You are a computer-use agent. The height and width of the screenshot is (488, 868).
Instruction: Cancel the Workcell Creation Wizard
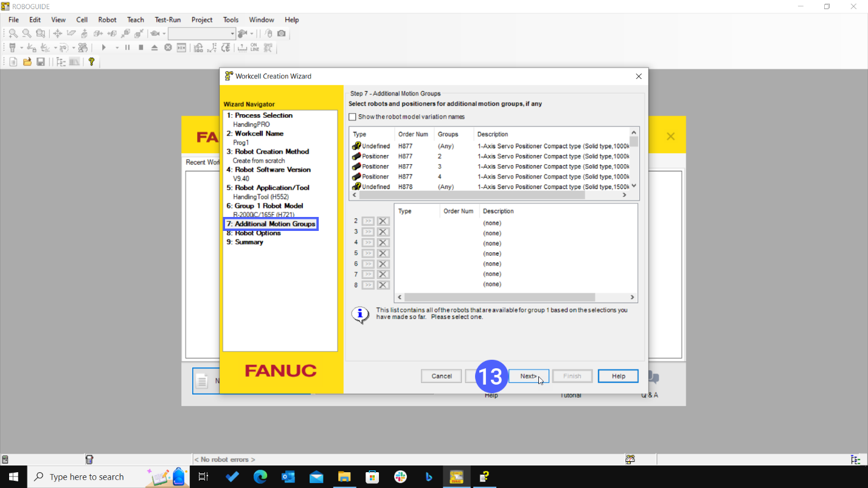coord(441,376)
